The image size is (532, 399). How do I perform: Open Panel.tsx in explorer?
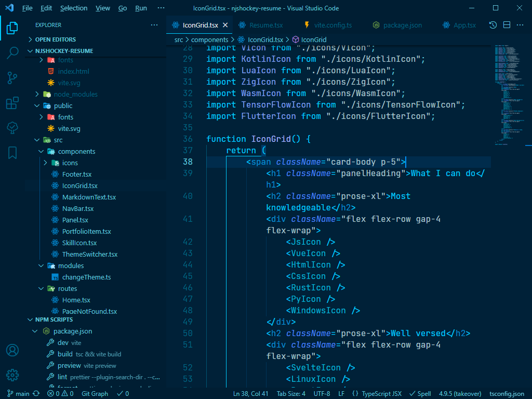(75, 220)
